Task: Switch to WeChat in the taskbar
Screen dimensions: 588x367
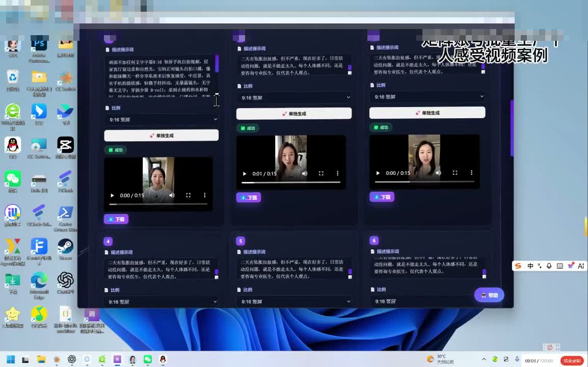Action: coord(148,359)
